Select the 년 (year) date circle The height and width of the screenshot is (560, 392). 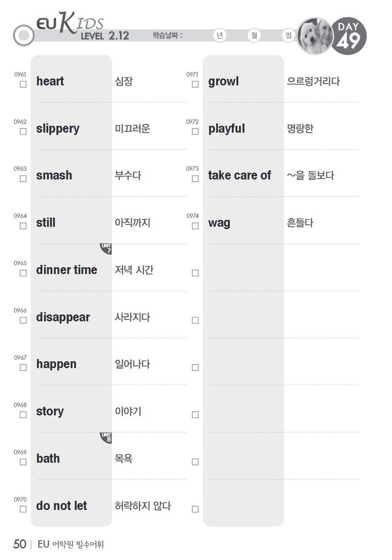click(x=220, y=36)
